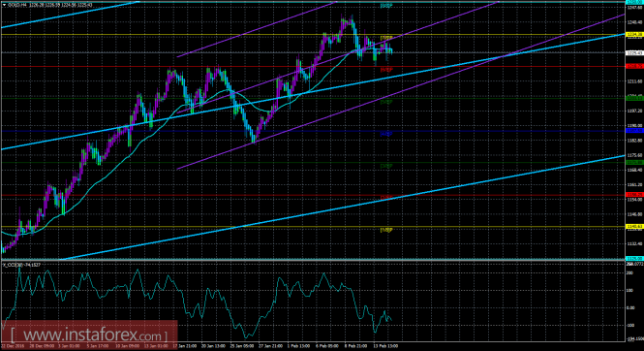Click the CCI indicator name label

(21, 265)
